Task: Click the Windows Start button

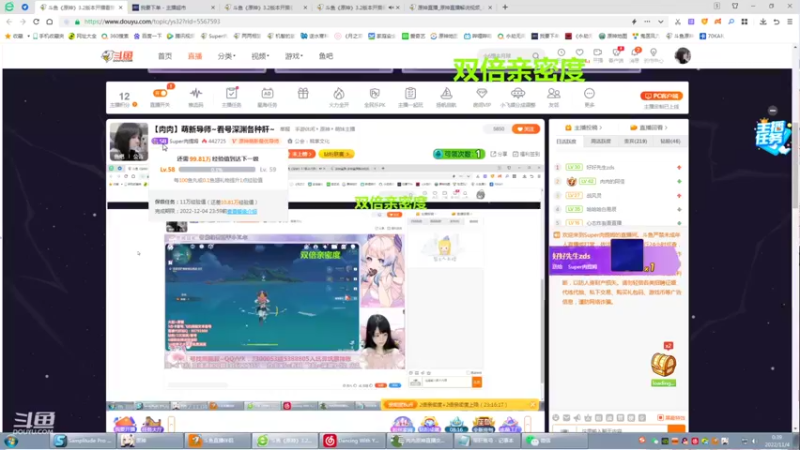Action: point(11,441)
